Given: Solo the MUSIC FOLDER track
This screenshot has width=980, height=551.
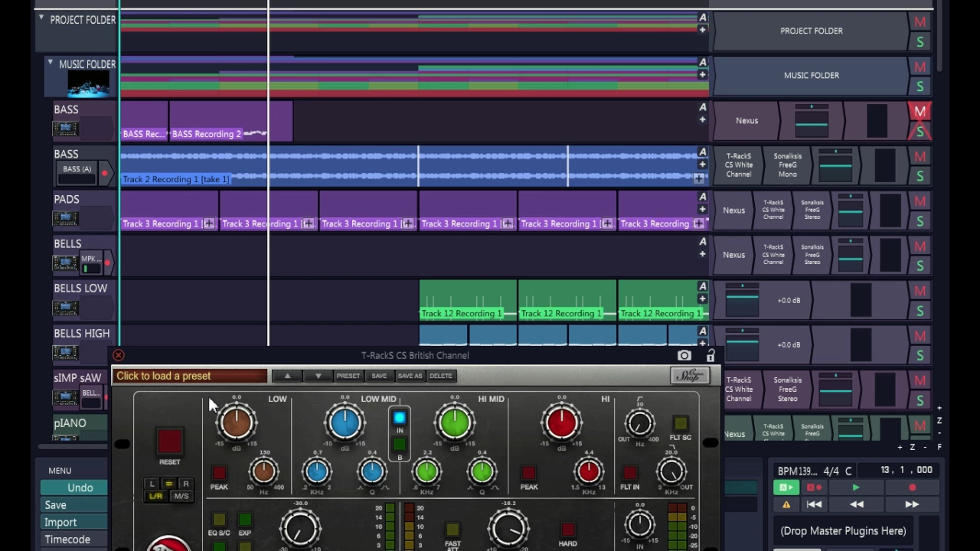Looking at the screenshot, I should (920, 86).
